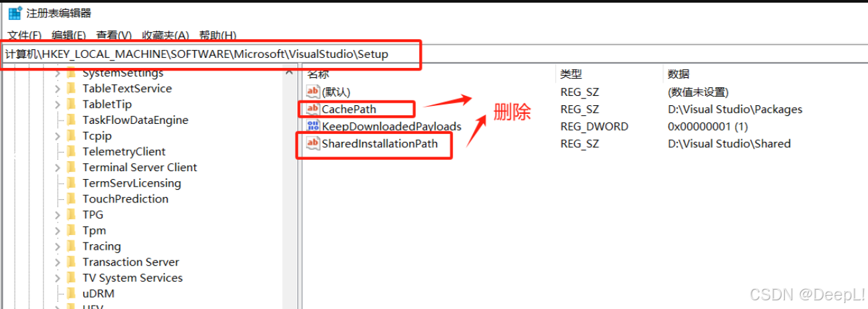Image resolution: width=868 pixels, height=309 pixels.
Task: Click the 类型 column header
Action: (x=571, y=74)
